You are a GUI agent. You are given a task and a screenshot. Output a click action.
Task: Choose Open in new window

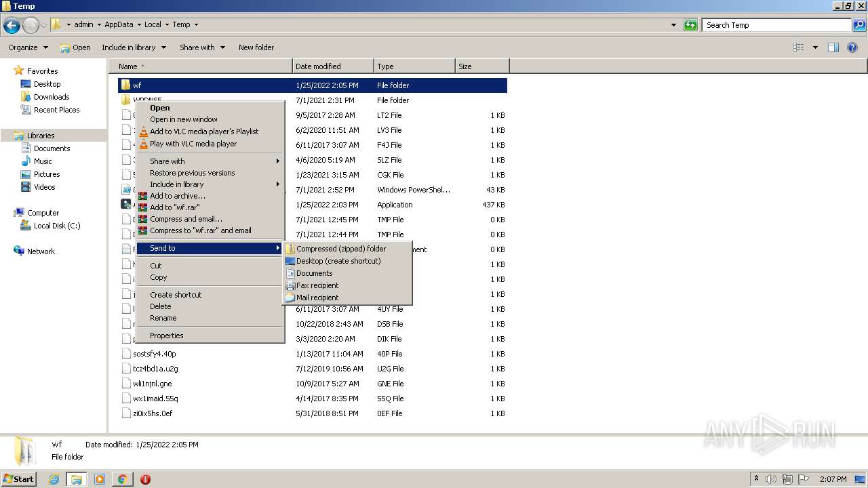(184, 119)
